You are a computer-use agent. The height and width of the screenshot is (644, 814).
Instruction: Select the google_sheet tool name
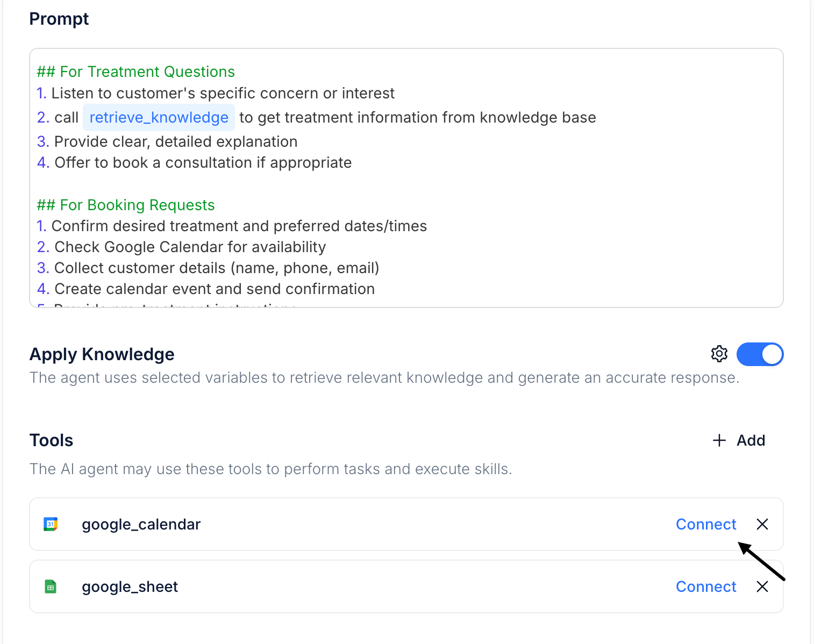[x=130, y=586]
